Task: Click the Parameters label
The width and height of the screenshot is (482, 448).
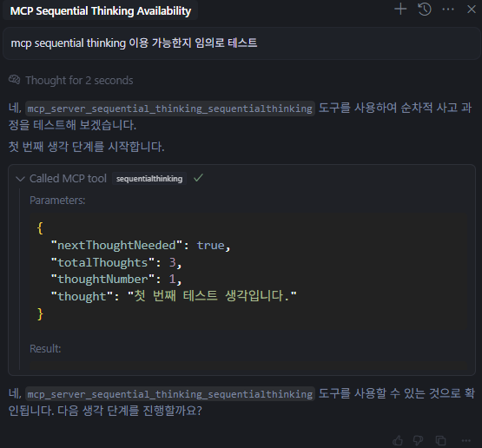Action: 57,201
